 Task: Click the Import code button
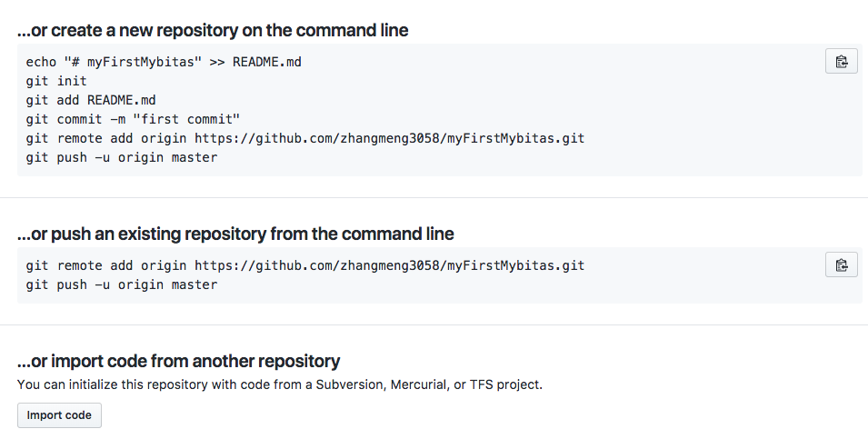point(59,415)
